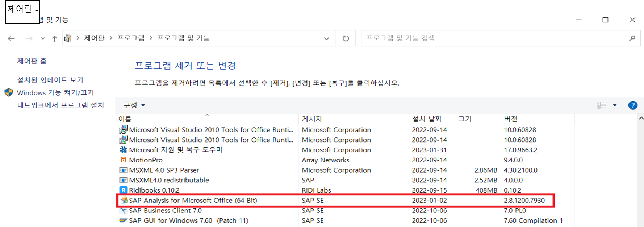
Task: Click the SAP Analysis for Microsoft Office icon
Action: click(x=124, y=200)
